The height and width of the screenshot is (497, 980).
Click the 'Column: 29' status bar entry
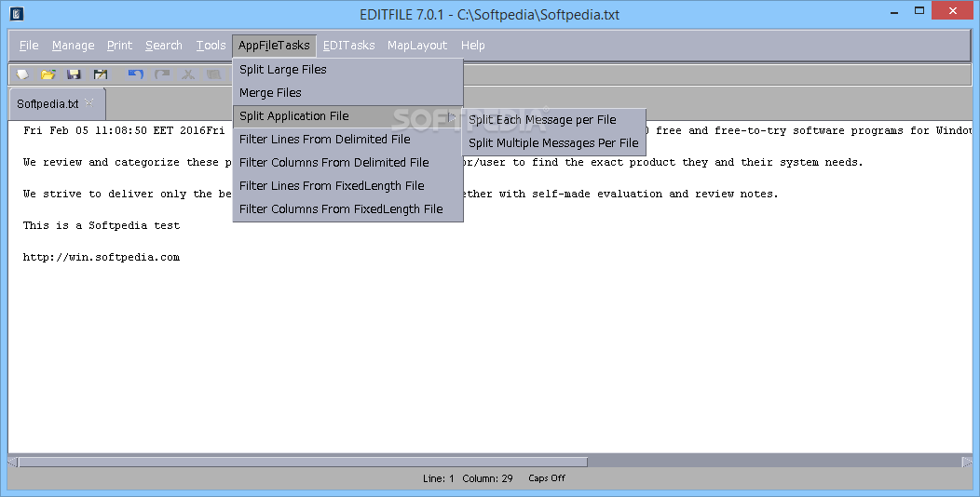[487, 478]
